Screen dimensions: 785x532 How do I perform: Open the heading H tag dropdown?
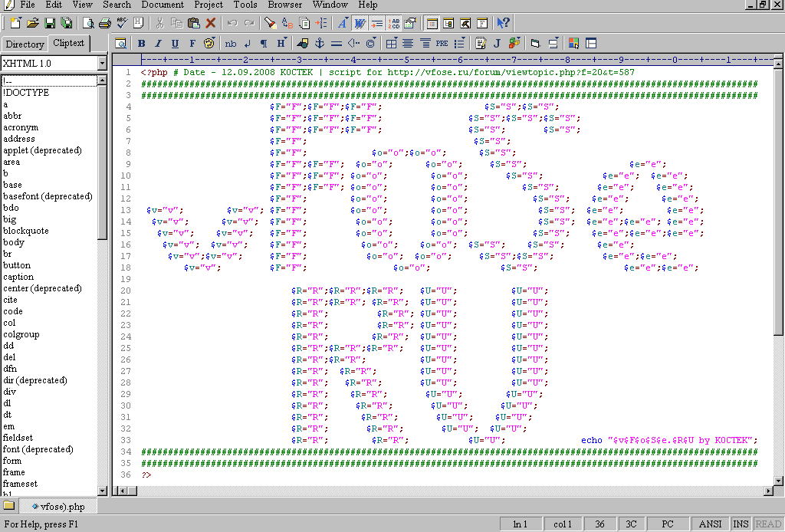point(282,44)
